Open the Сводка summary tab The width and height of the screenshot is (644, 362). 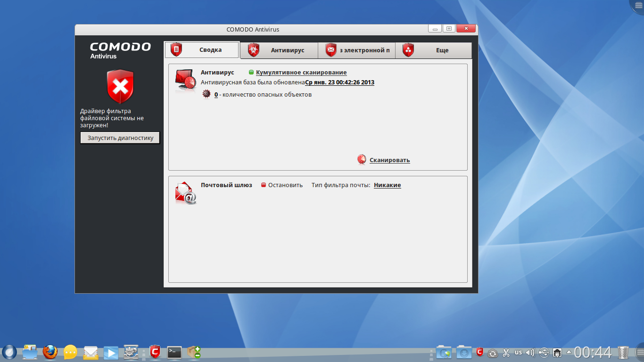202,49
